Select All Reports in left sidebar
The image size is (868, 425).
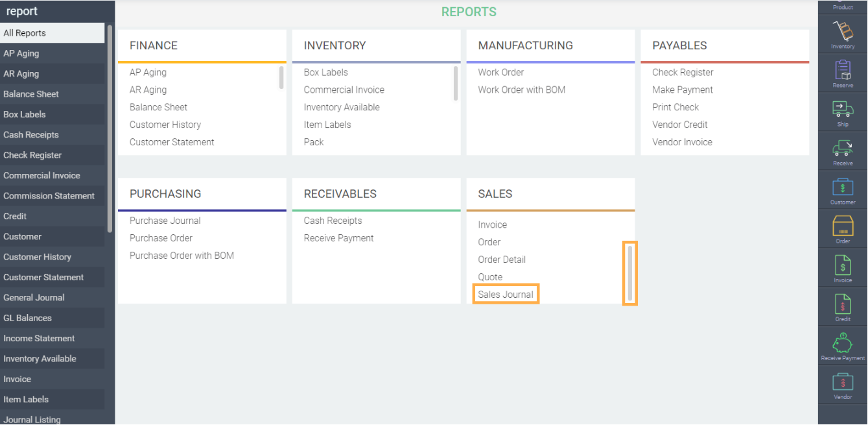(52, 33)
